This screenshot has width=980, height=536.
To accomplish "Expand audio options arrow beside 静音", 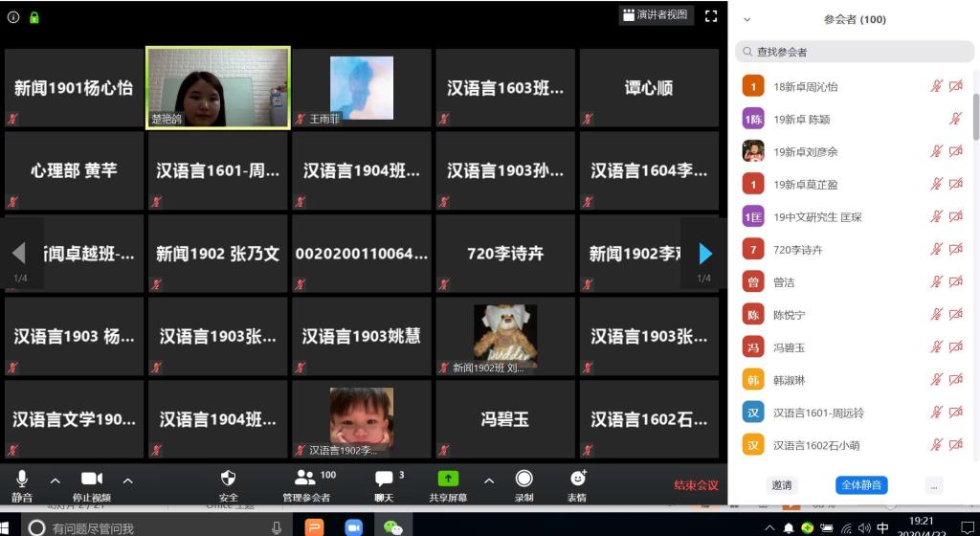I will [x=55, y=480].
